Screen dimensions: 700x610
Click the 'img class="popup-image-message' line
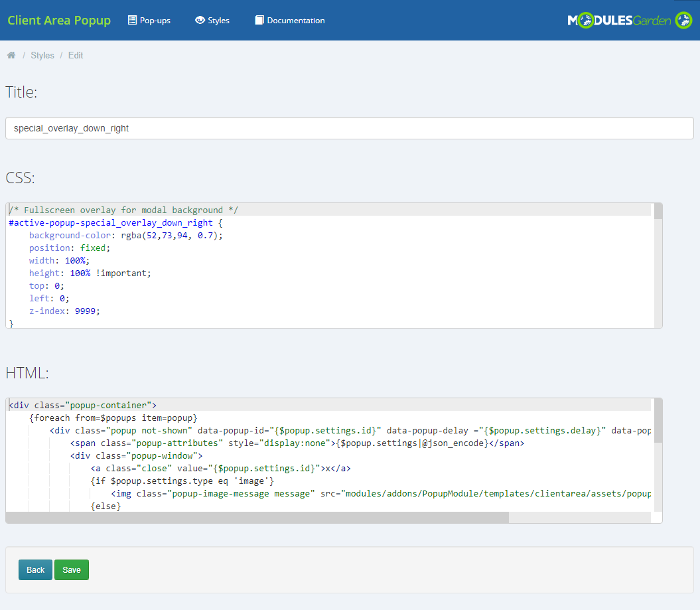tap(381, 493)
